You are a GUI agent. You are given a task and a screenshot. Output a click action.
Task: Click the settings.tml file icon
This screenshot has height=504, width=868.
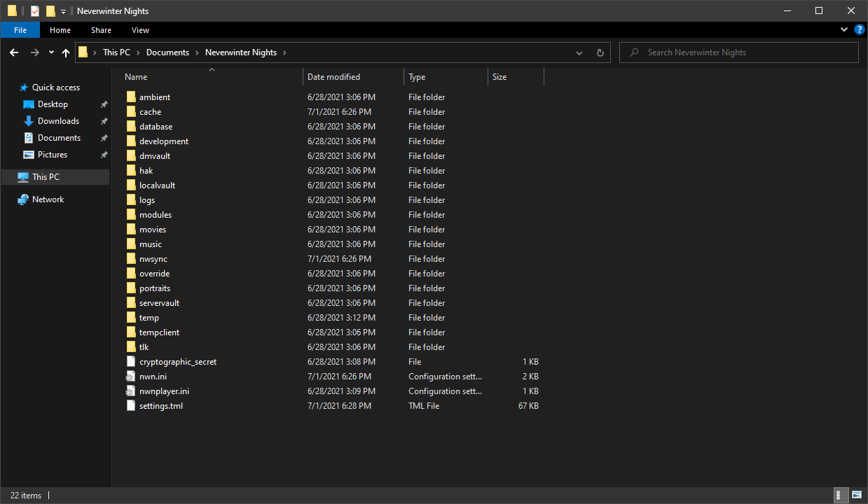[130, 406]
